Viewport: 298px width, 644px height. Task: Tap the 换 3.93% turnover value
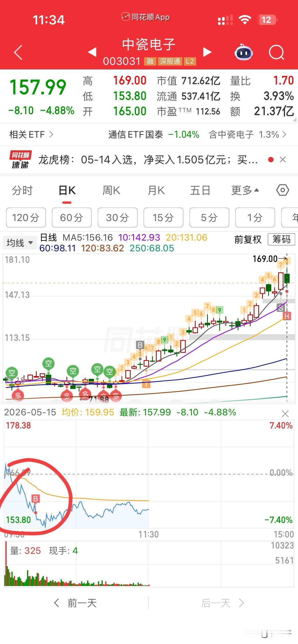(x=262, y=96)
